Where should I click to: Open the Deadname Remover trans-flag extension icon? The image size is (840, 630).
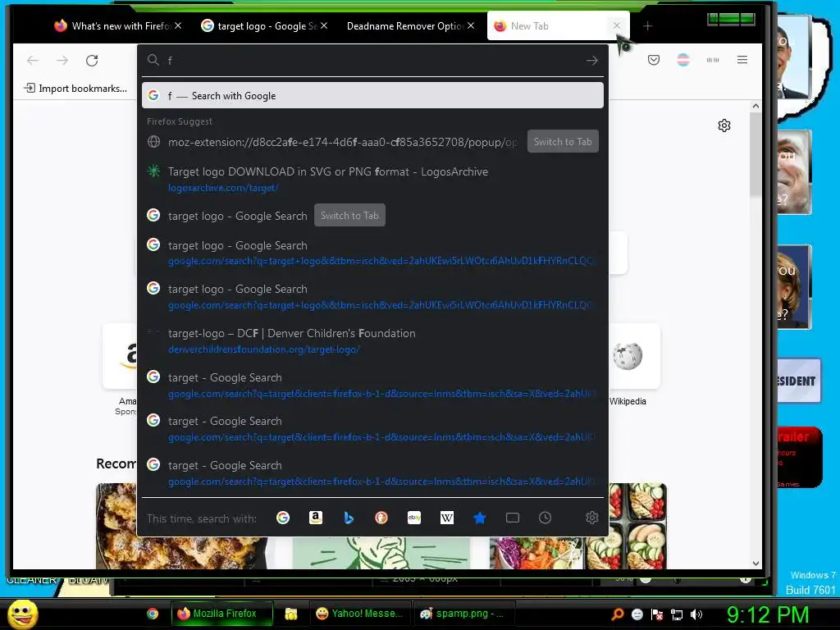(x=683, y=60)
